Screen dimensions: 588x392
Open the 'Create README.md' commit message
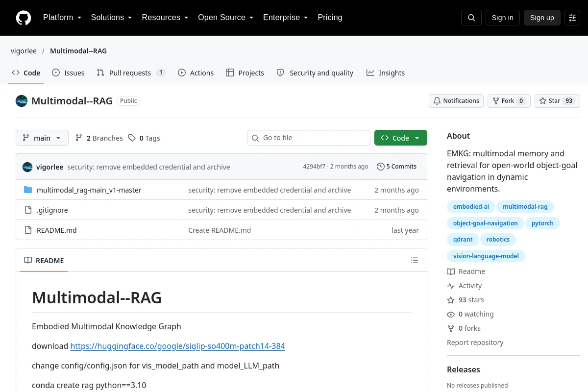tap(220, 230)
